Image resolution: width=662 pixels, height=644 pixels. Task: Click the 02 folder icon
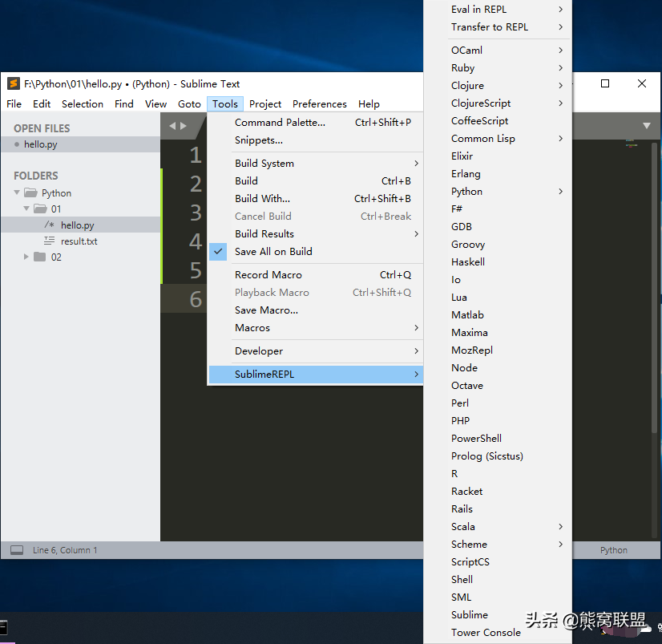click(x=40, y=257)
